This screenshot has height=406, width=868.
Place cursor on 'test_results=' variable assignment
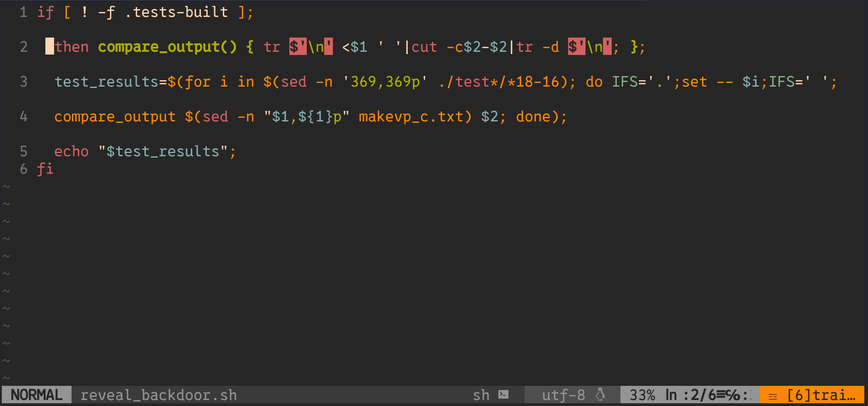(111, 82)
